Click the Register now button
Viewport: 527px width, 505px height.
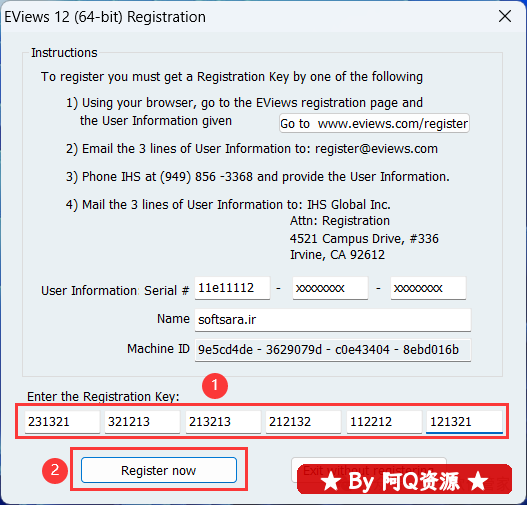pyautogui.click(x=159, y=470)
